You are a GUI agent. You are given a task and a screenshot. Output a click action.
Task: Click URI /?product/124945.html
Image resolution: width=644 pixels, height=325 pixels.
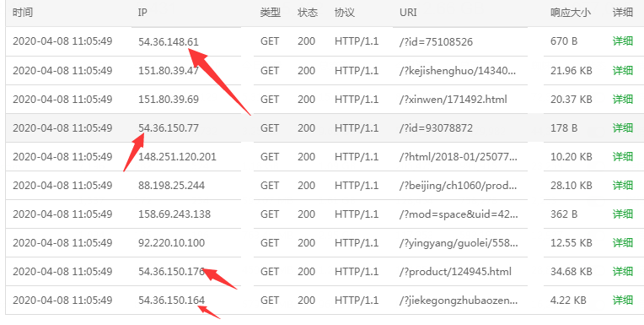click(x=455, y=272)
